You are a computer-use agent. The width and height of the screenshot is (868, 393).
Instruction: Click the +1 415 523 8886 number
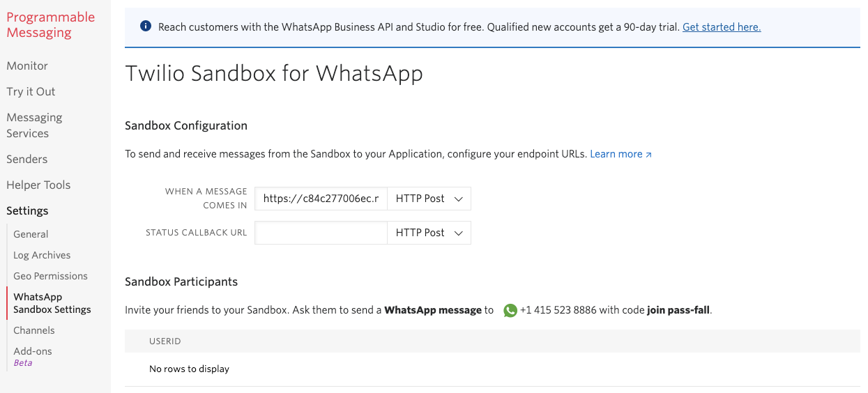558,310
